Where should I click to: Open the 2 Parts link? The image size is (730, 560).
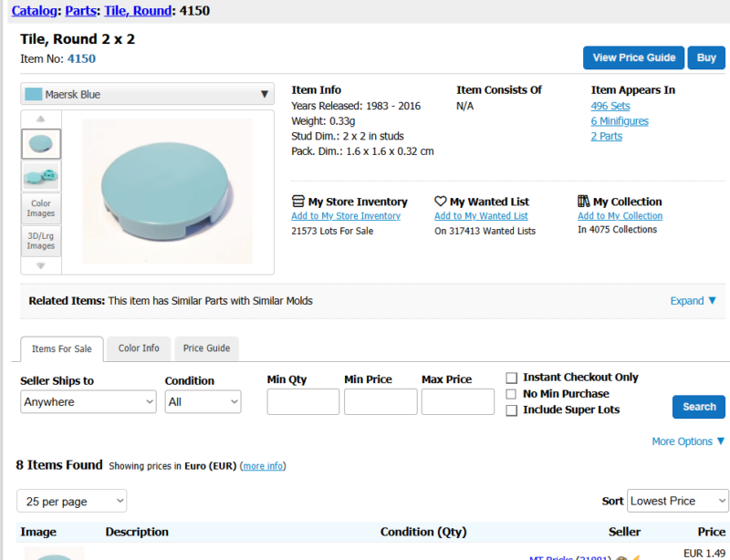coord(607,136)
